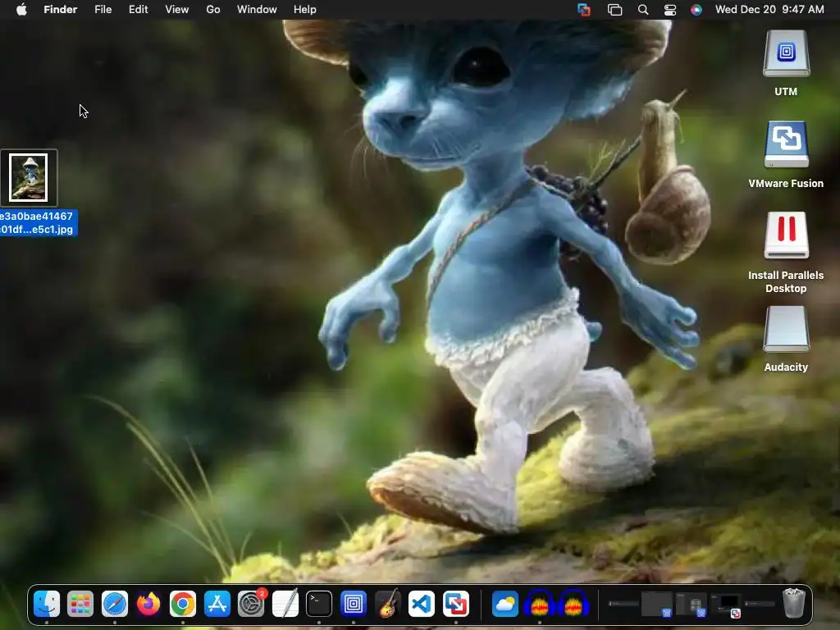Open Launchpad in the Dock
This screenshot has width=840, height=630.
pyautogui.click(x=80, y=604)
